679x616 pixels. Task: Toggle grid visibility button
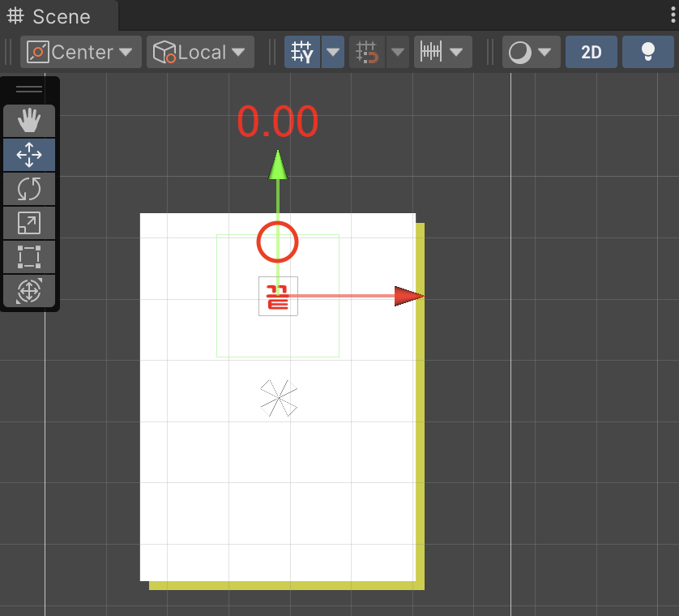pyautogui.click(x=302, y=52)
